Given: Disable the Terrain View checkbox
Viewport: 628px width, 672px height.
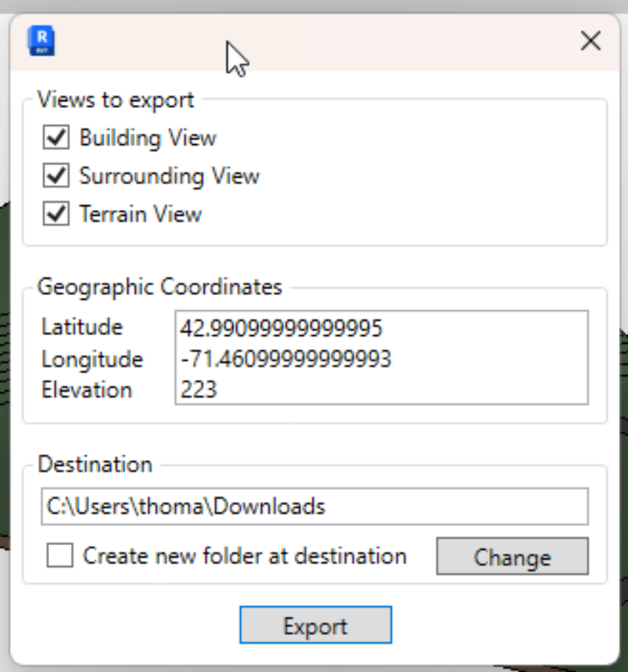Looking at the screenshot, I should [56, 214].
